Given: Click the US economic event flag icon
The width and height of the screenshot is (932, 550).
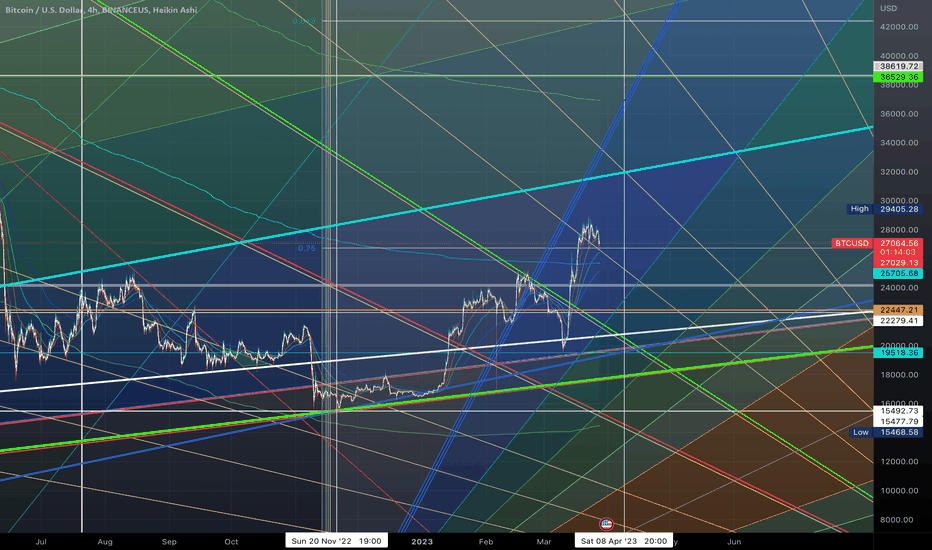Looking at the screenshot, I should (606, 524).
